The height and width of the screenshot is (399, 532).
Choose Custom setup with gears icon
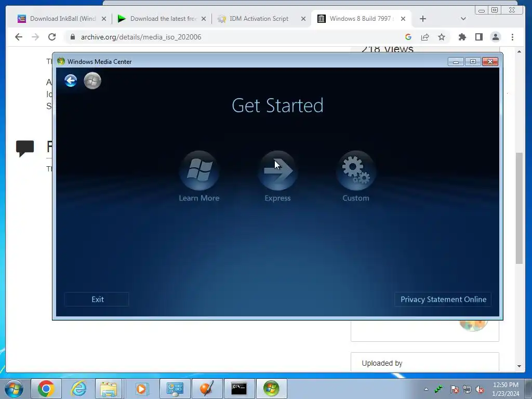pos(355,177)
